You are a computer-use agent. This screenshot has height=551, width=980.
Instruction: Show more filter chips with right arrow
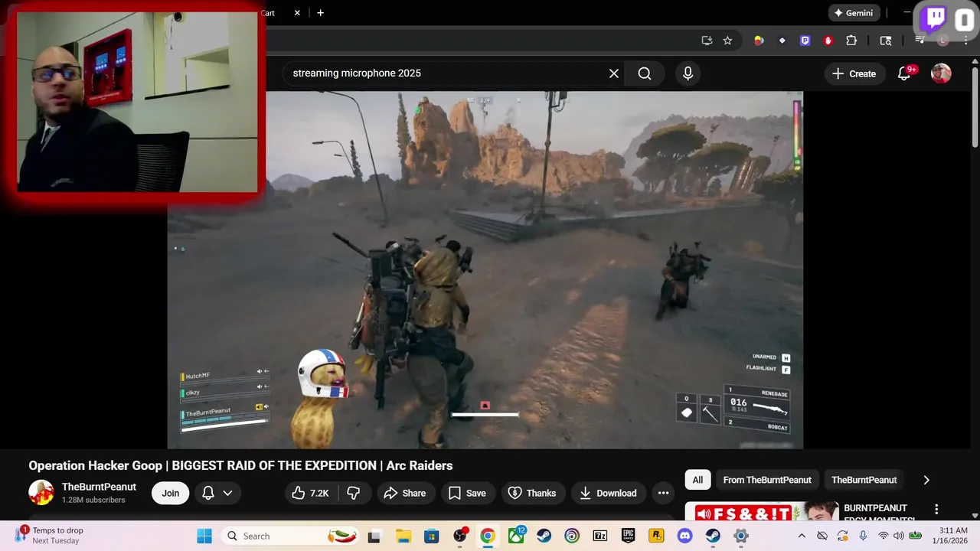pyautogui.click(x=926, y=481)
